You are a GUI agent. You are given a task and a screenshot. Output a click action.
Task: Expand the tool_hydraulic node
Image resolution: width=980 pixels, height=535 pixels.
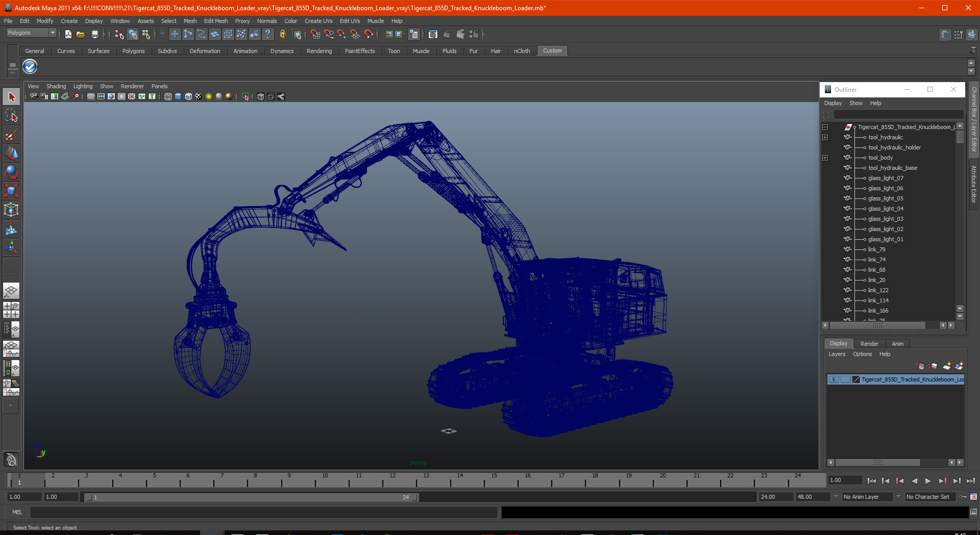tap(825, 137)
